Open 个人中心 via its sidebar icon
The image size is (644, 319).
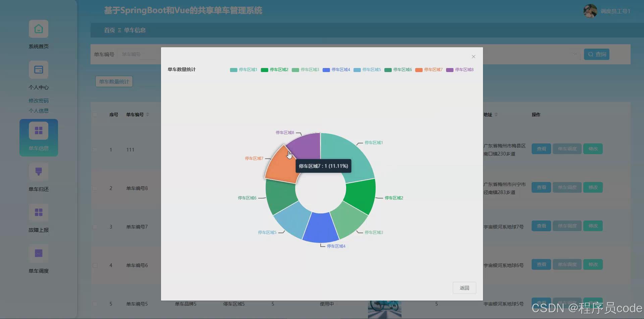point(38,70)
